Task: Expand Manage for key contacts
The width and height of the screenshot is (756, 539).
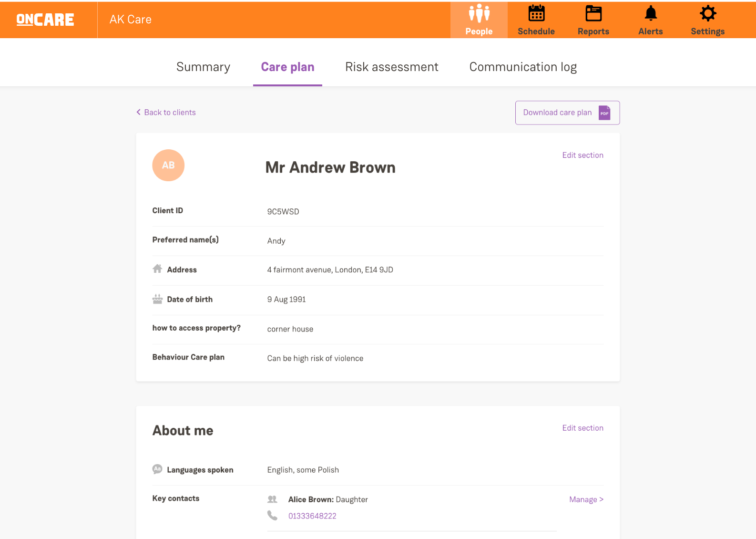Action: point(586,499)
